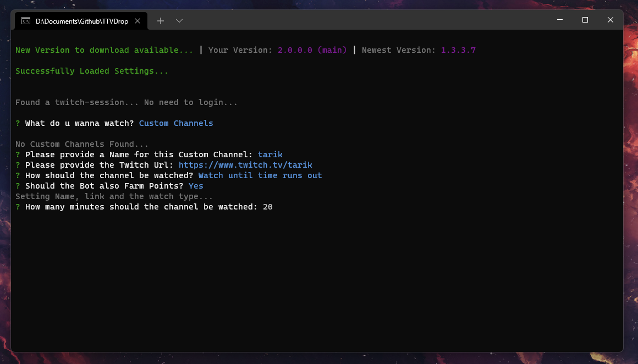Click 'Setting Name, link and the watch type...' line

click(x=114, y=196)
